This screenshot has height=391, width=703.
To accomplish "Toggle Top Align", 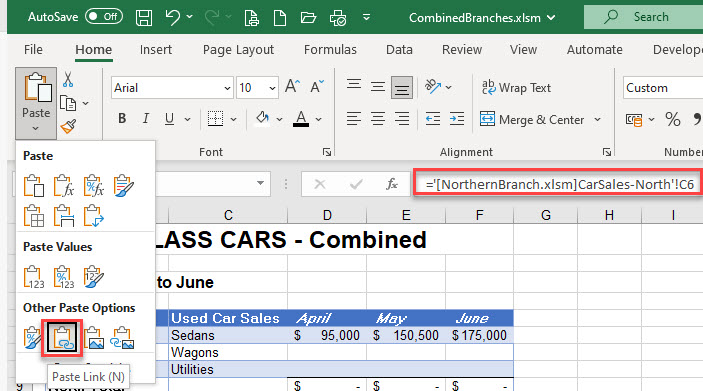I will click(354, 85).
